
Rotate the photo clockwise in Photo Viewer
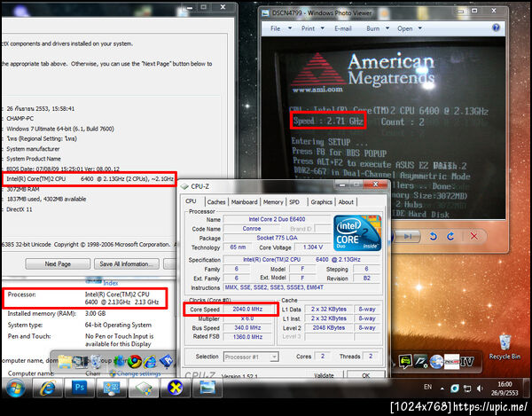tap(450, 236)
